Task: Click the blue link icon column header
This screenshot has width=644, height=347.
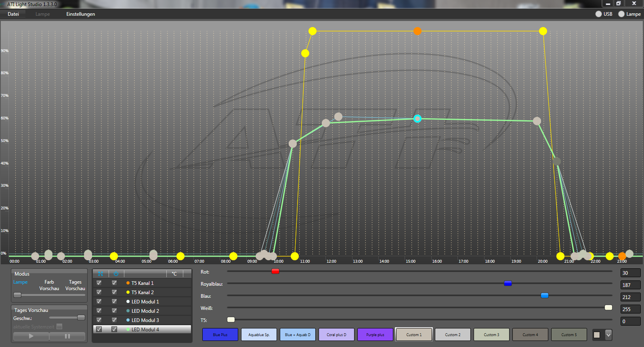Action: tap(101, 274)
